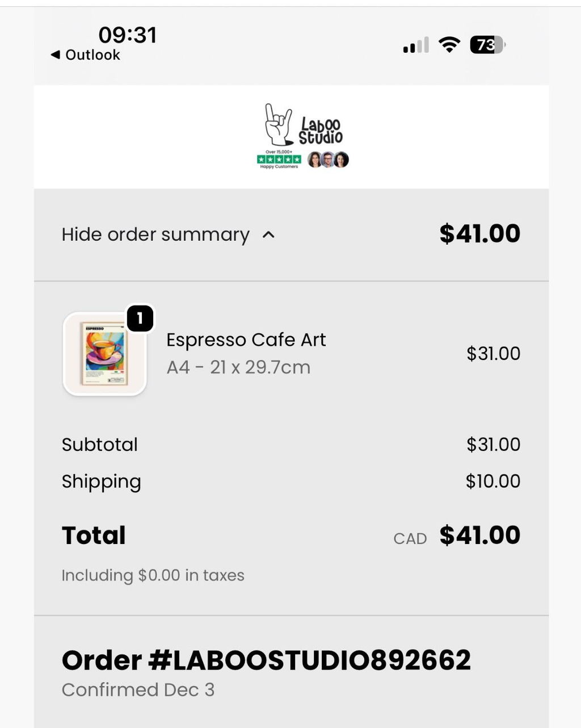
Task: Return to Outlook via back link
Action: tap(86, 55)
